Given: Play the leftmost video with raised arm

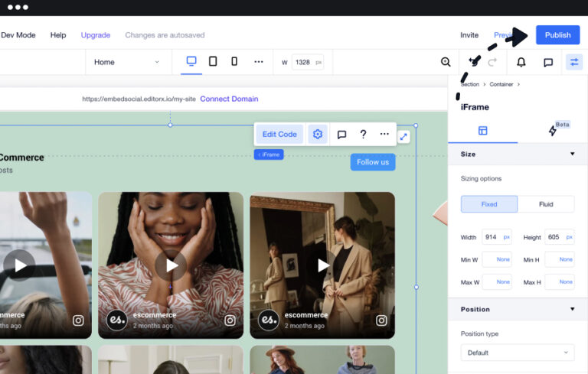Looking at the screenshot, I should [18, 265].
